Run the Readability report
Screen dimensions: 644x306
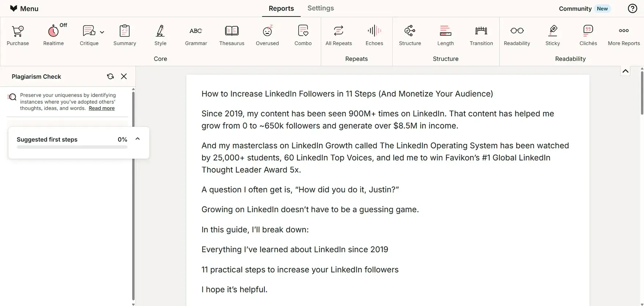[517, 36]
